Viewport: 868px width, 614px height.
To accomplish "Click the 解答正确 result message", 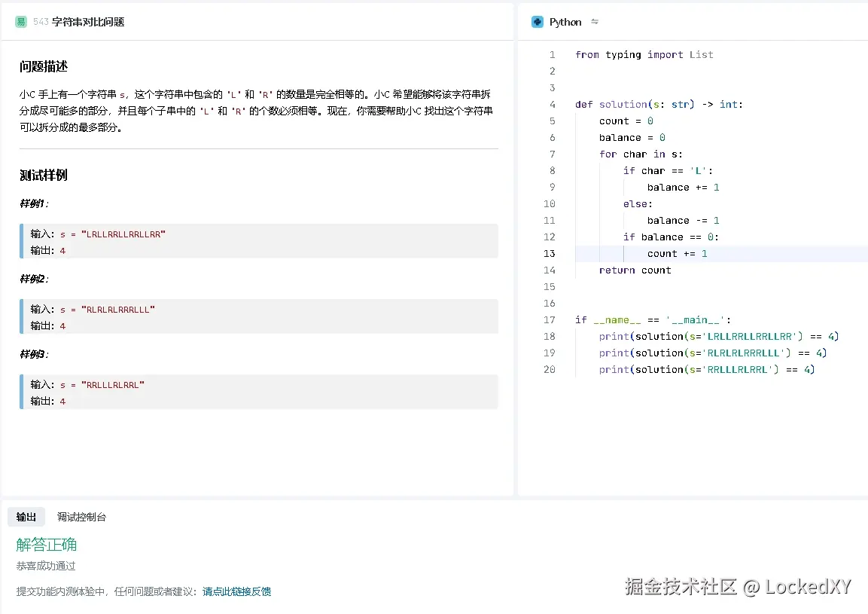I will point(46,544).
